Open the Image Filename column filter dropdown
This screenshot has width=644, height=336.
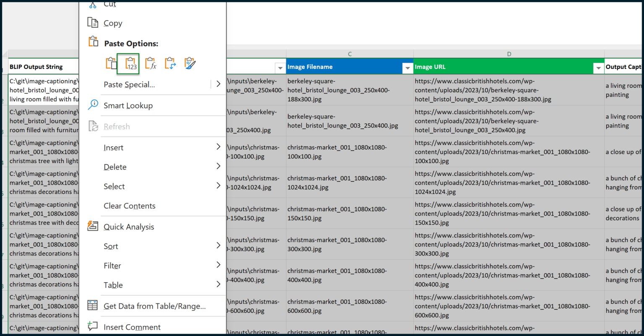pyautogui.click(x=407, y=68)
